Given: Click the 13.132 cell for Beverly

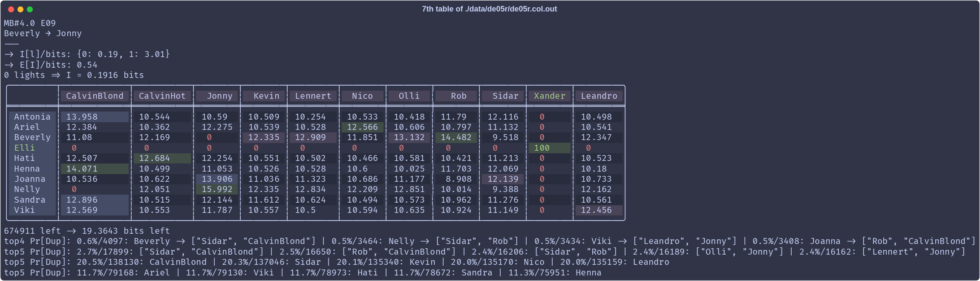Looking at the screenshot, I should click(409, 138).
